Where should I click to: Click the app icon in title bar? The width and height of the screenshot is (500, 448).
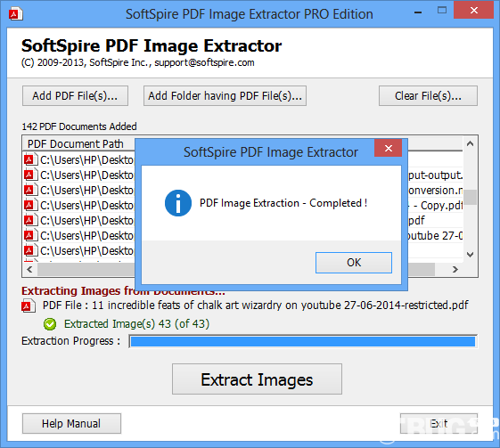tap(16, 14)
